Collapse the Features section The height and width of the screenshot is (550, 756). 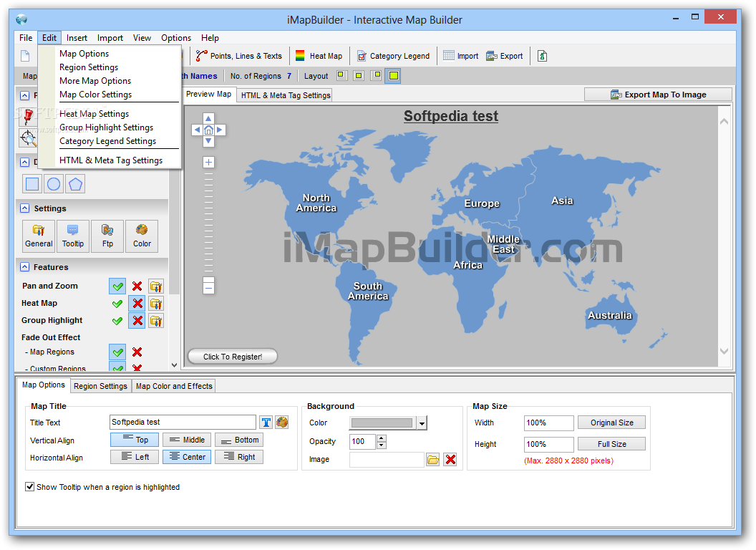(24, 267)
